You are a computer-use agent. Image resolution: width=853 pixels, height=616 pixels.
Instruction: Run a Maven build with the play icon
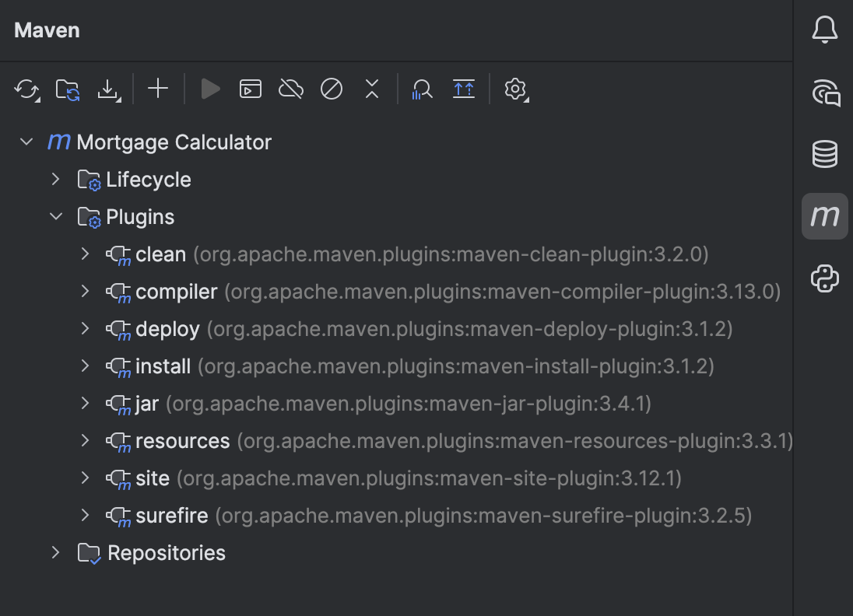tap(210, 89)
